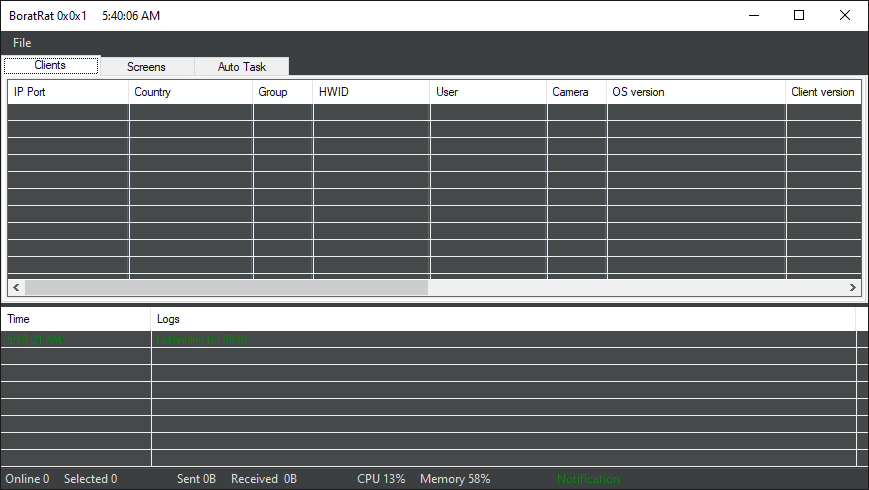Click the Client version column header

pyautogui.click(x=822, y=92)
